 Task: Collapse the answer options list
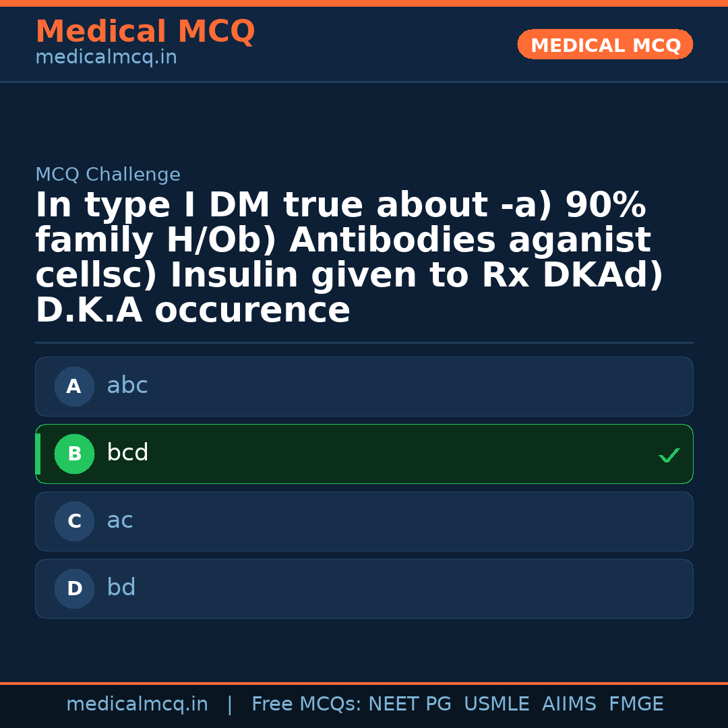pos(364,487)
